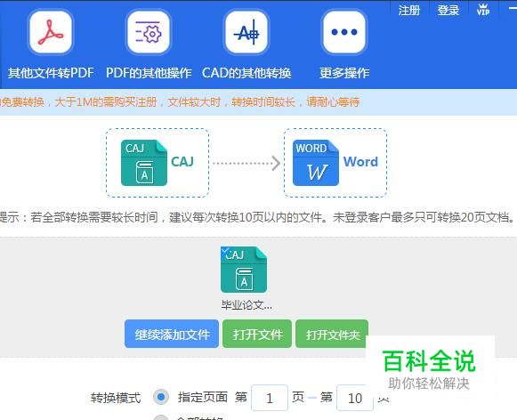This screenshot has height=420, width=517.
Task: Select the CAJ source format icon
Action: click(144, 163)
